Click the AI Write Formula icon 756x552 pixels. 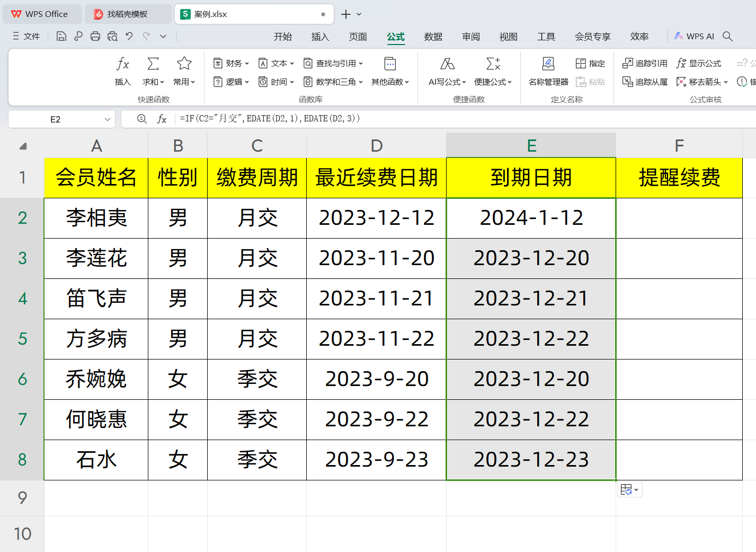447,64
